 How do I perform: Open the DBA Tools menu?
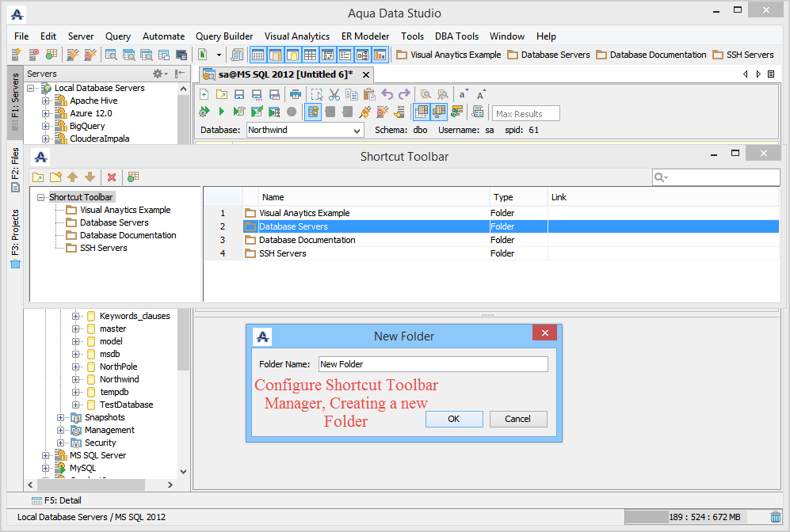(456, 36)
